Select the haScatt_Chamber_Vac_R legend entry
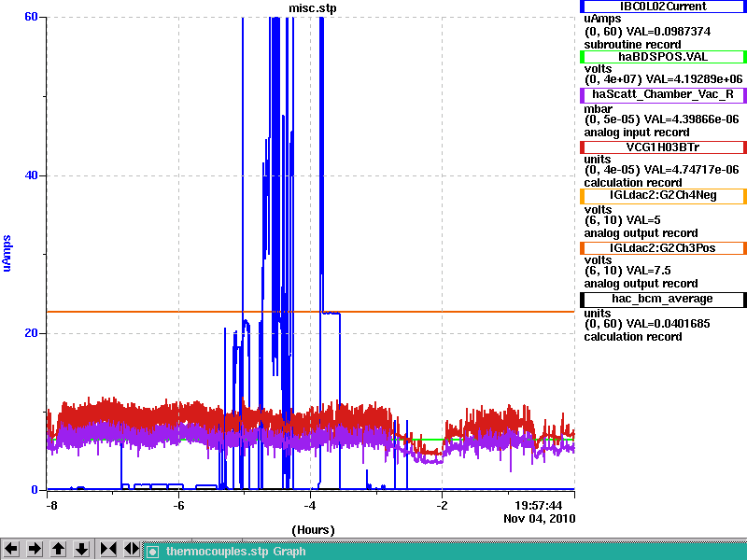The image size is (747, 560). point(663,94)
